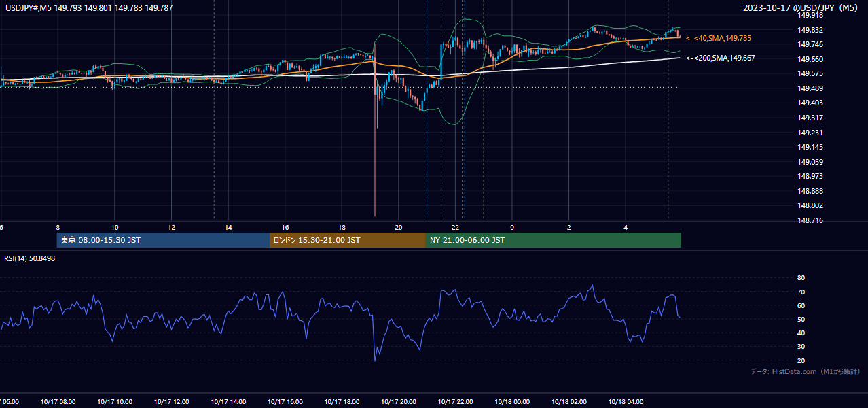
Task: Click the データ: HistData.com source note
Action: (x=805, y=371)
